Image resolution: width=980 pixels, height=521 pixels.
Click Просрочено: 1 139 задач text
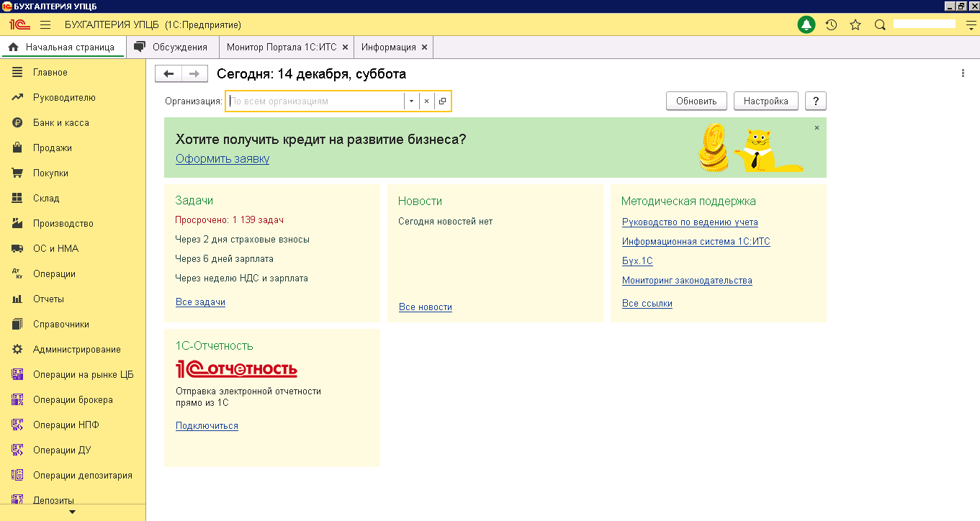(x=230, y=219)
